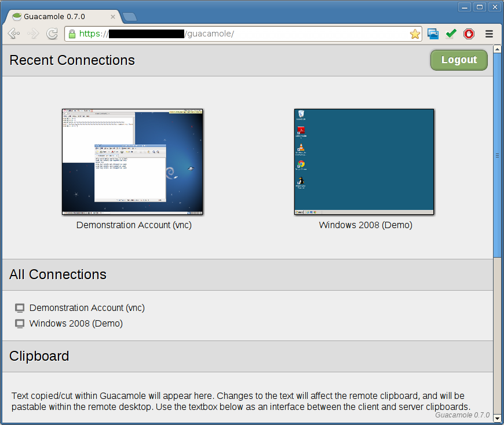Click the browser back arrow button

pyautogui.click(x=14, y=34)
